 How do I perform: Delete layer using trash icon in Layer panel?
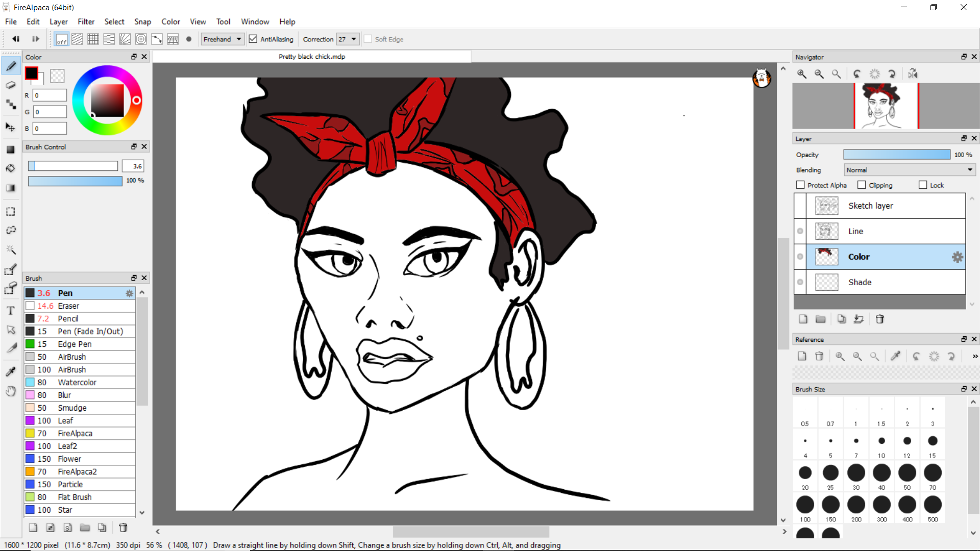click(879, 319)
